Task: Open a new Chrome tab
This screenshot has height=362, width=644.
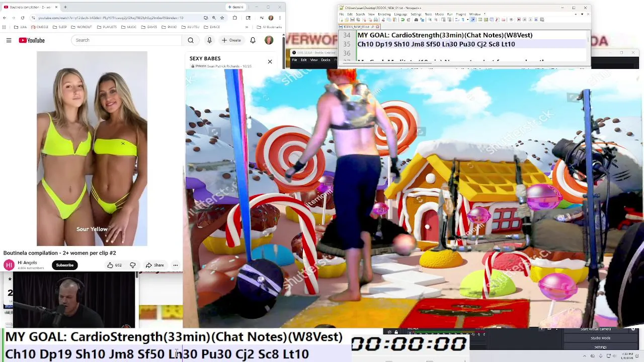Action: (65, 7)
